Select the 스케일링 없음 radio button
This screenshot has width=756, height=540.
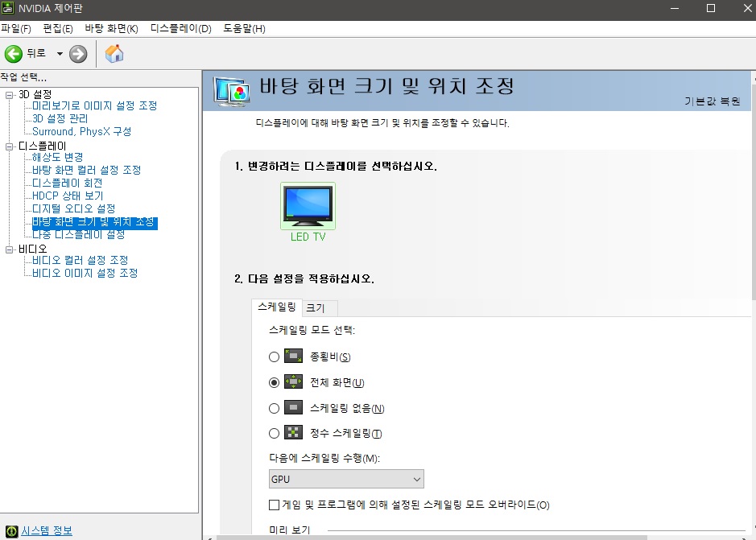275,408
